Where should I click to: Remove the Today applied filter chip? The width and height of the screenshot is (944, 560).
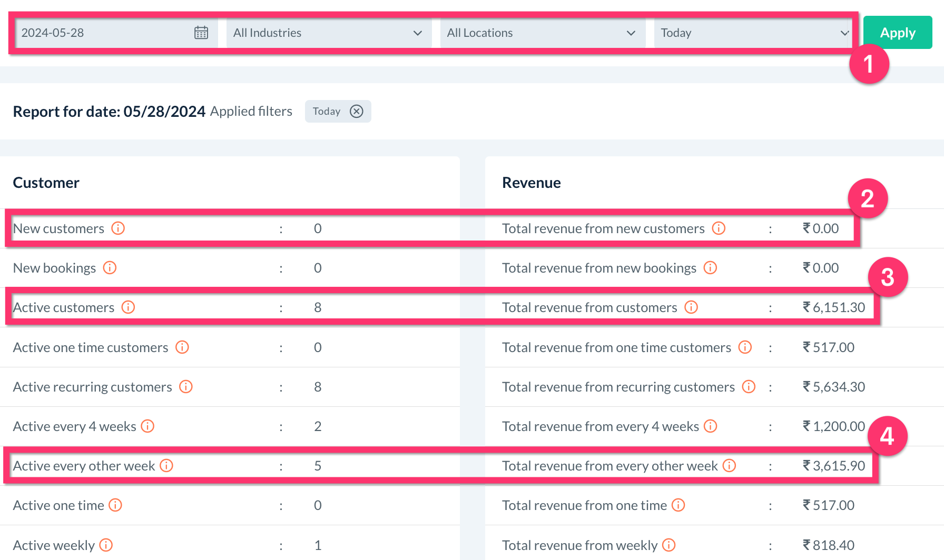(357, 111)
